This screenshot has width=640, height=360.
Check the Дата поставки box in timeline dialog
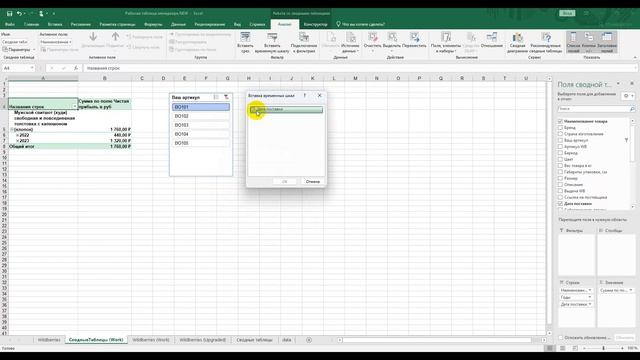pos(253,109)
